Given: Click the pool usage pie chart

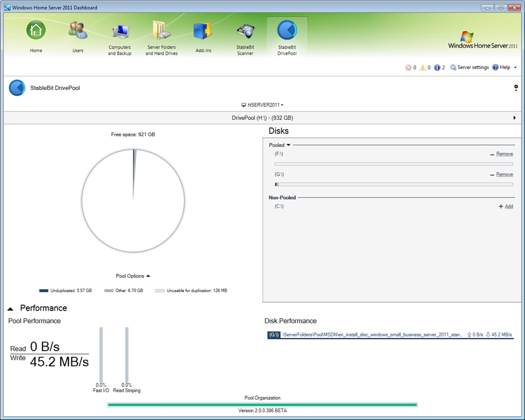Looking at the screenshot, I should pos(133,201).
